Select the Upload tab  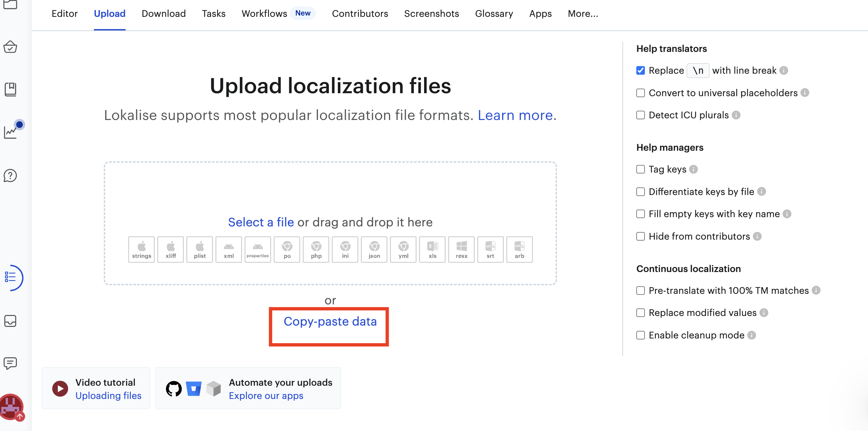[109, 14]
